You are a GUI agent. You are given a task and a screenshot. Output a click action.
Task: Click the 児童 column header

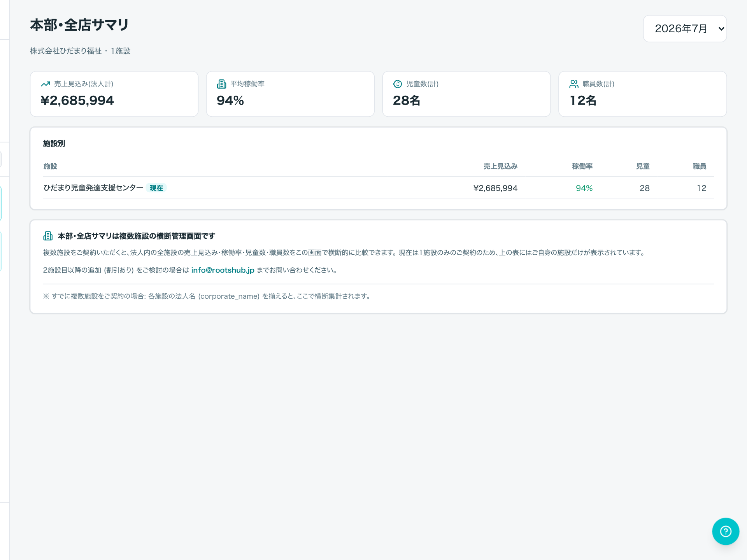point(643,166)
